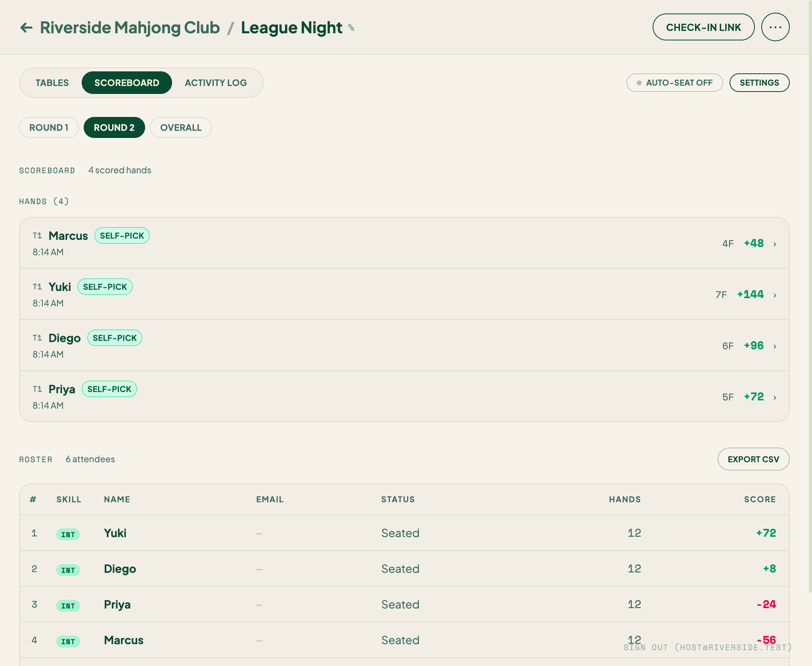The height and width of the screenshot is (666, 812).
Task: Click the back arrow icon
Action: pyautogui.click(x=27, y=28)
